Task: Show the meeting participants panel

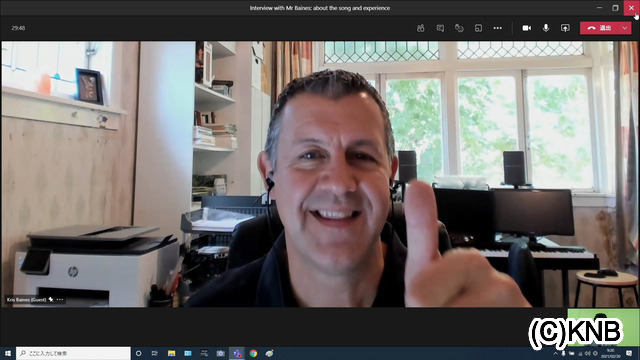Action: (421, 28)
